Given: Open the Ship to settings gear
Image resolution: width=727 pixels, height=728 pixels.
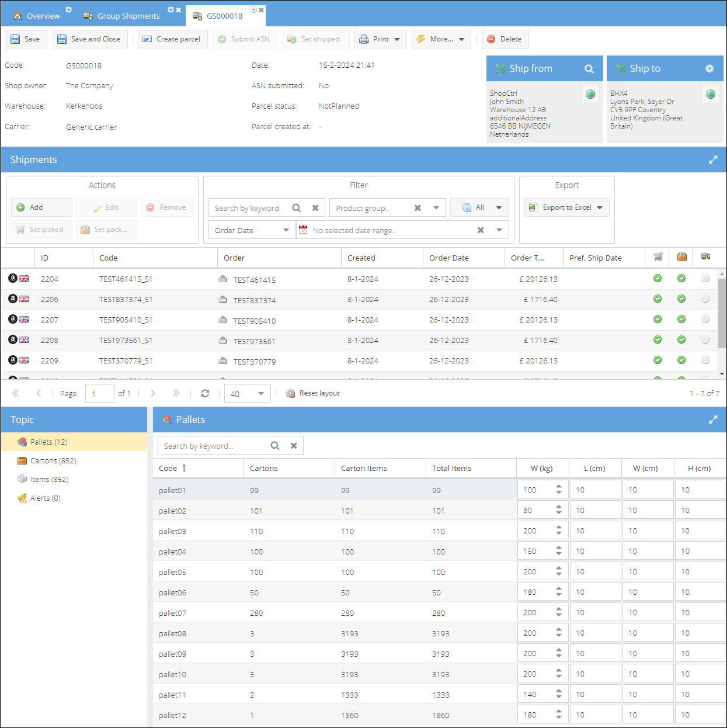Looking at the screenshot, I should click(x=709, y=68).
